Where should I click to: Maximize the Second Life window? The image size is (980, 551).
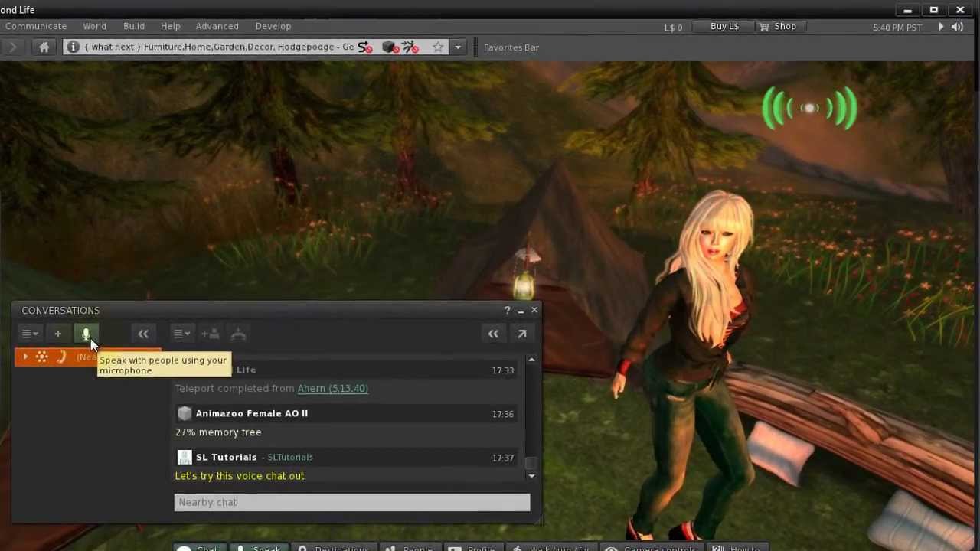pos(934,10)
